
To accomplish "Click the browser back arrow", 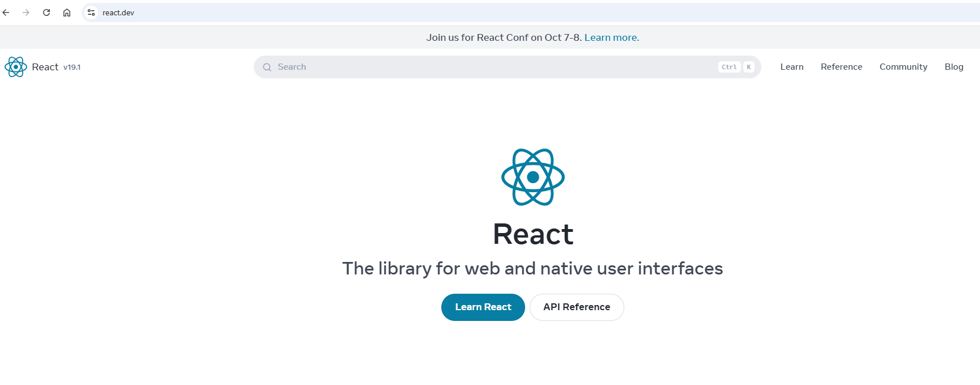I will coord(6,12).
